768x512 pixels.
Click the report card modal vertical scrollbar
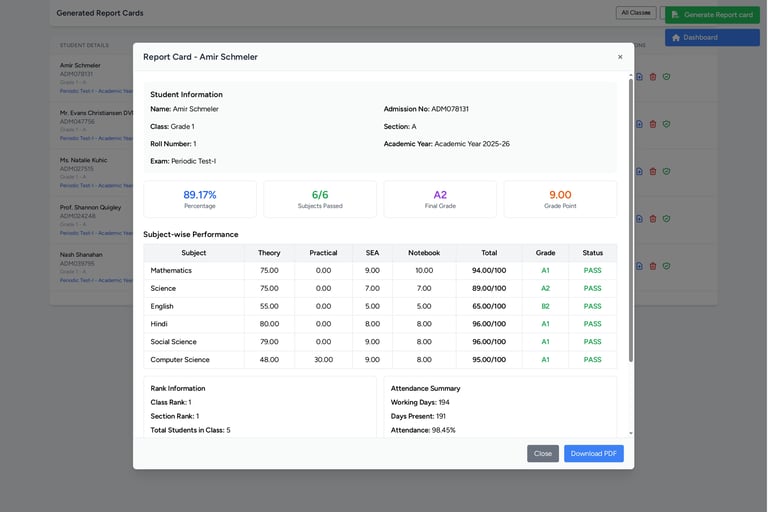tap(631, 220)
